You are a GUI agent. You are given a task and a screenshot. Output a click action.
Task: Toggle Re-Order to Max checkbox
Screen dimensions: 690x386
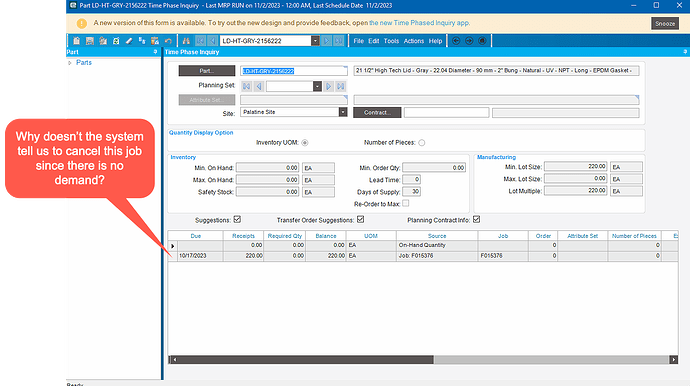point(406,203)
